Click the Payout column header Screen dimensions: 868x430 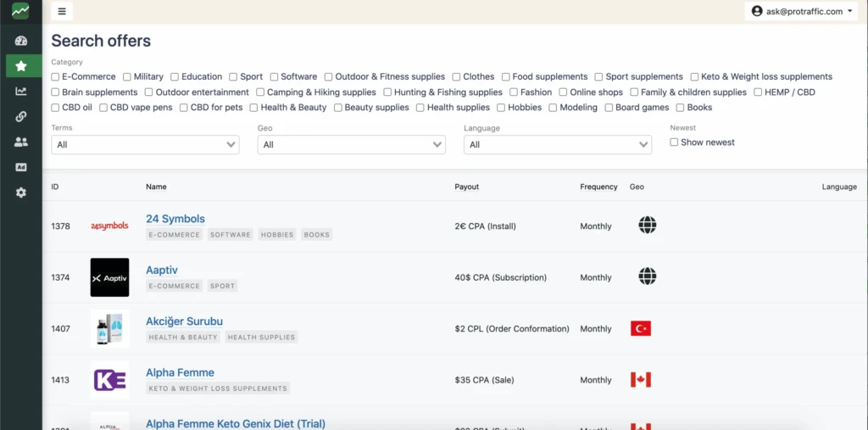pos(467,187)
